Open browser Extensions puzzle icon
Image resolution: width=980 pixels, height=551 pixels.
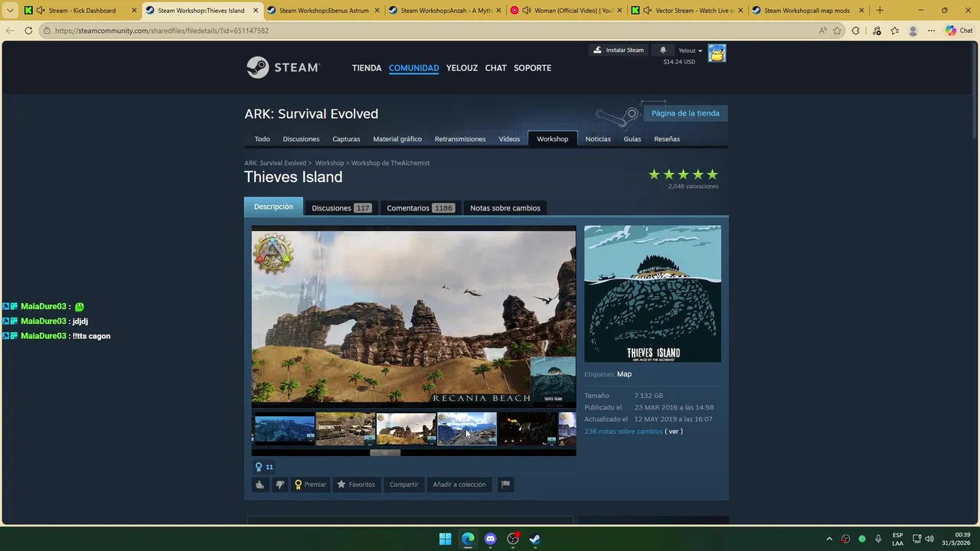coord(856,31)
